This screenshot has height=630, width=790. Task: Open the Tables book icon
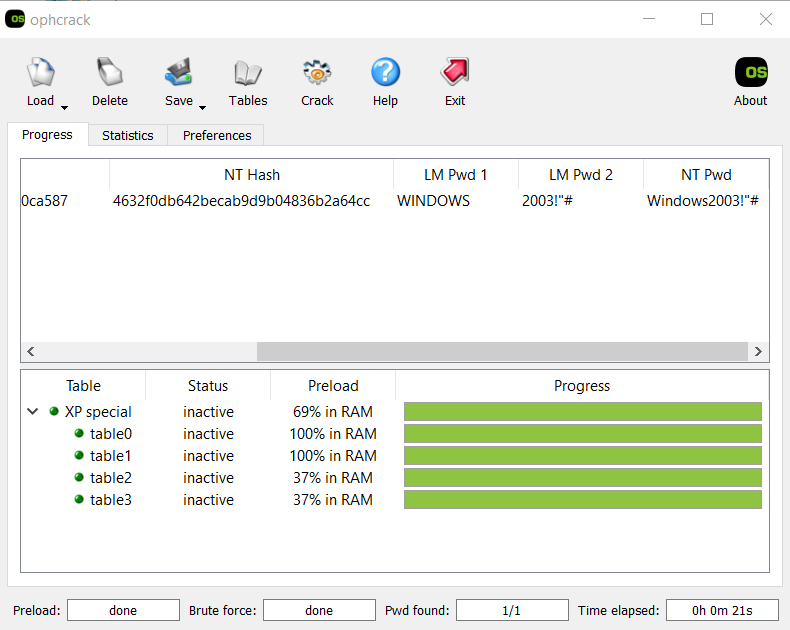click(x=248, y=73)
